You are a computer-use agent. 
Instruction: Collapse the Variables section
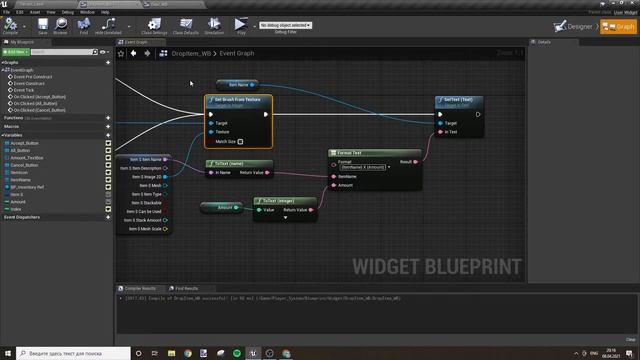[2, 135]
